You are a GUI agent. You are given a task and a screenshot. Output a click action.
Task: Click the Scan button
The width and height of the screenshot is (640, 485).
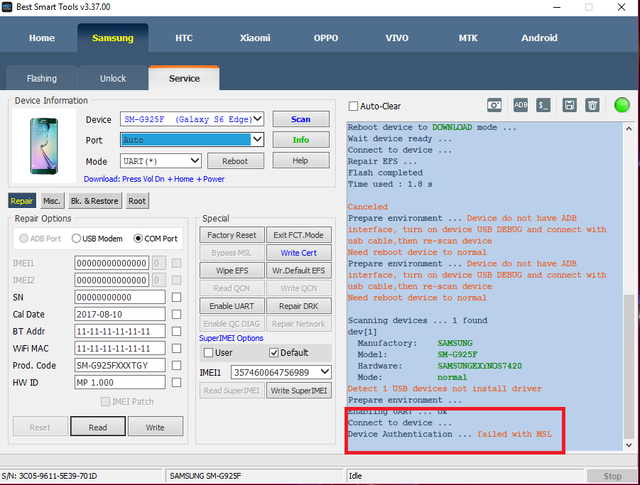coord(301,119)
